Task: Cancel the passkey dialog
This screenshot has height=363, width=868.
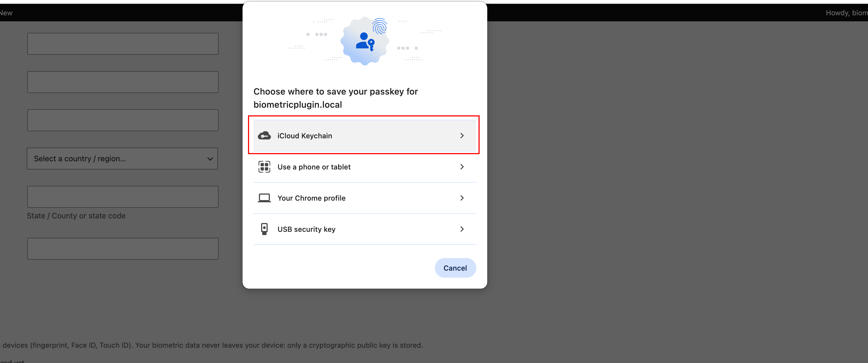Action: tap(455, 268)
